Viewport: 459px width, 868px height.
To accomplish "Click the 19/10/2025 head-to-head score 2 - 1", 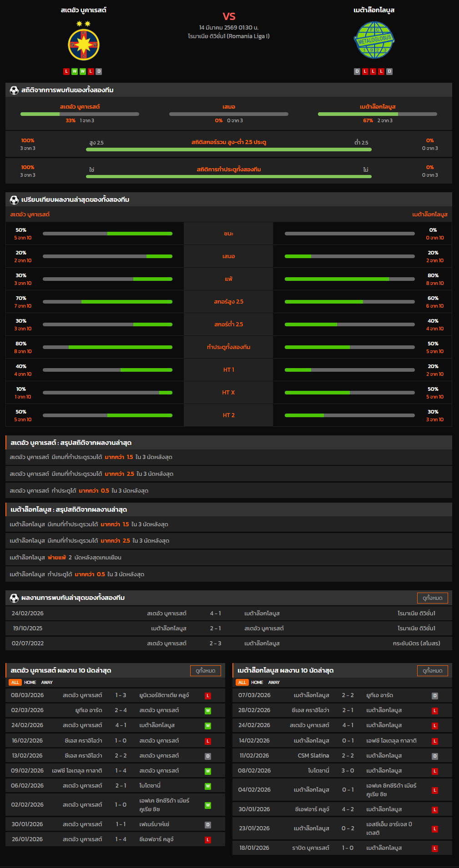I will [x=215, y=629].
